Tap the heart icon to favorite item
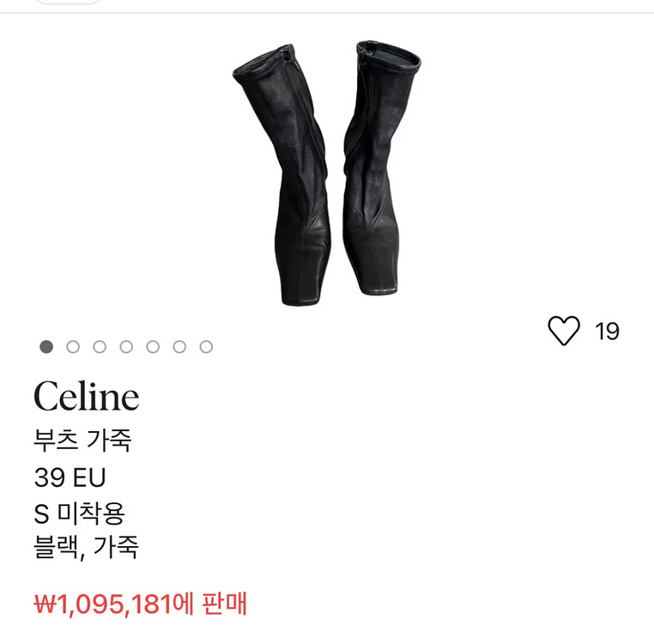 click(x=564, y=331)
